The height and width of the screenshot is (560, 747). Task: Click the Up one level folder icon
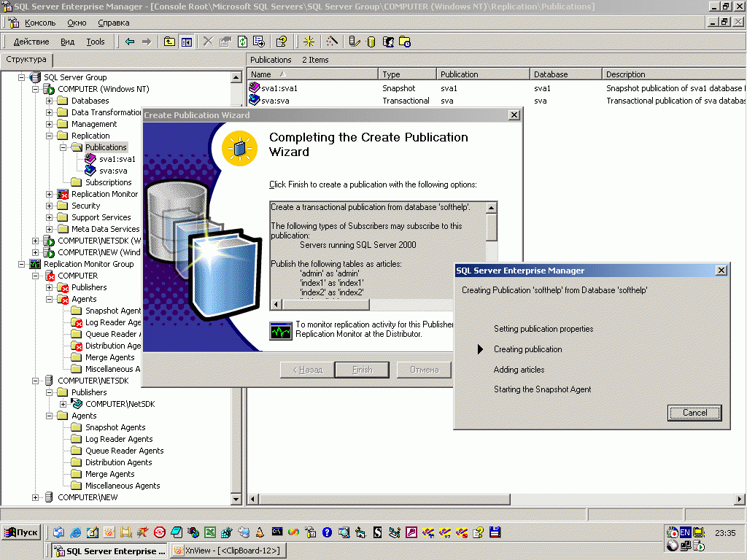[x=169, y=42]
